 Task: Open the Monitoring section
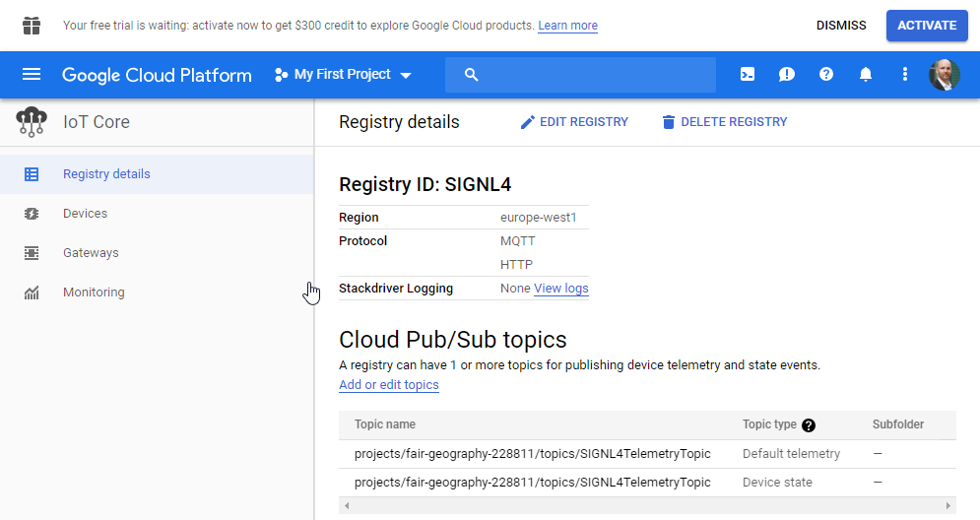click(157, 292)
